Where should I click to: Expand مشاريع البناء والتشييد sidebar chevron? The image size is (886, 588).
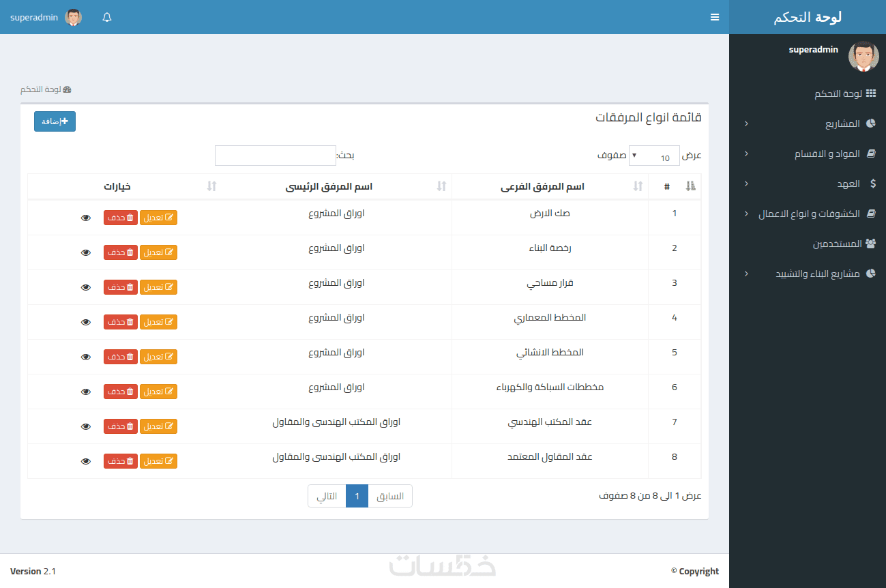[746, 274]
